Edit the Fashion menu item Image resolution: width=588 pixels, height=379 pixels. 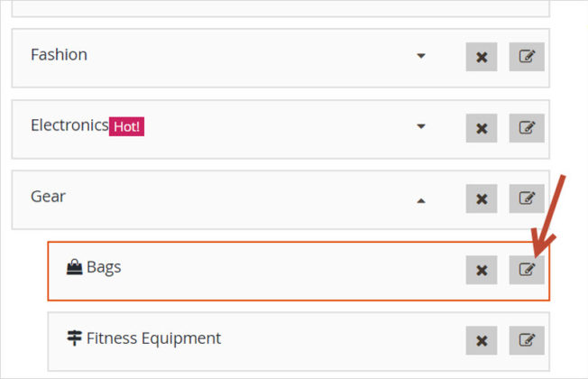pyautogui.click(x=527, y=57)
